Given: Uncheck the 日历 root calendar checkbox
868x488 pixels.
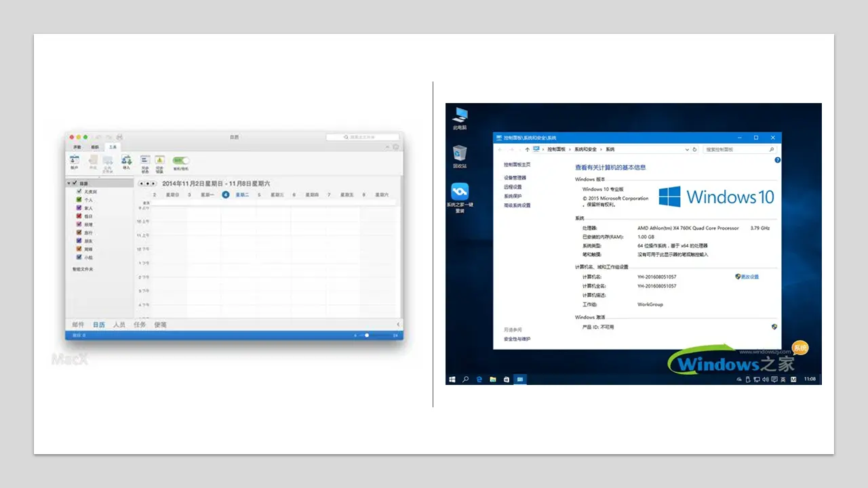Looking at the screenshot, I should tap(75, 183).
